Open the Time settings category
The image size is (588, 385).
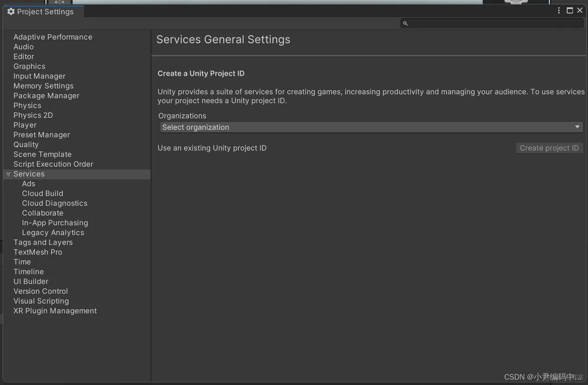click(22, 261)
